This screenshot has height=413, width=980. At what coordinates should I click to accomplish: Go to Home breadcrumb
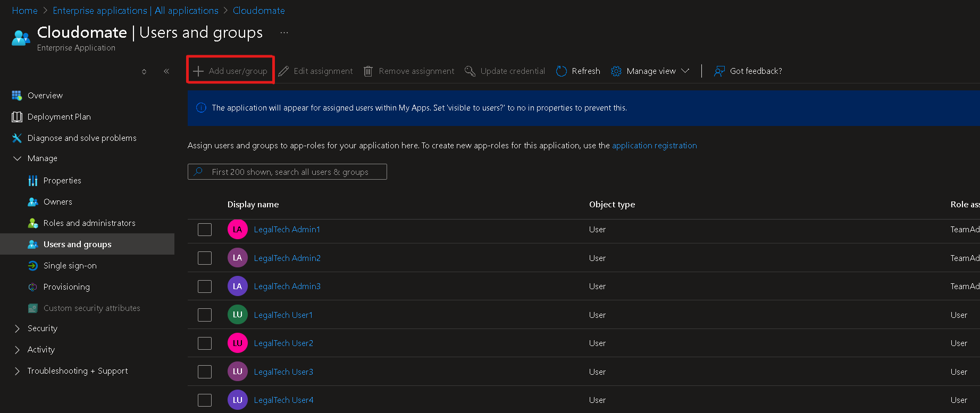[x=24, y=11]
